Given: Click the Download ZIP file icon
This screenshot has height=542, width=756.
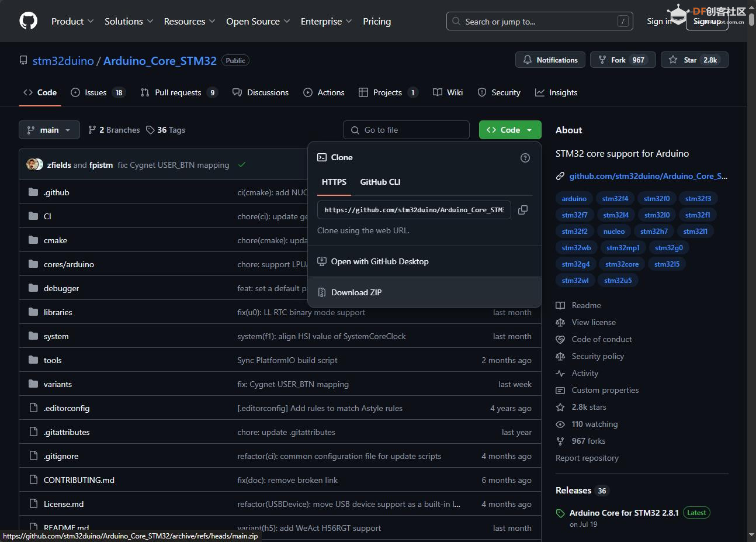Looking at the screenshot, I should 322,292.
